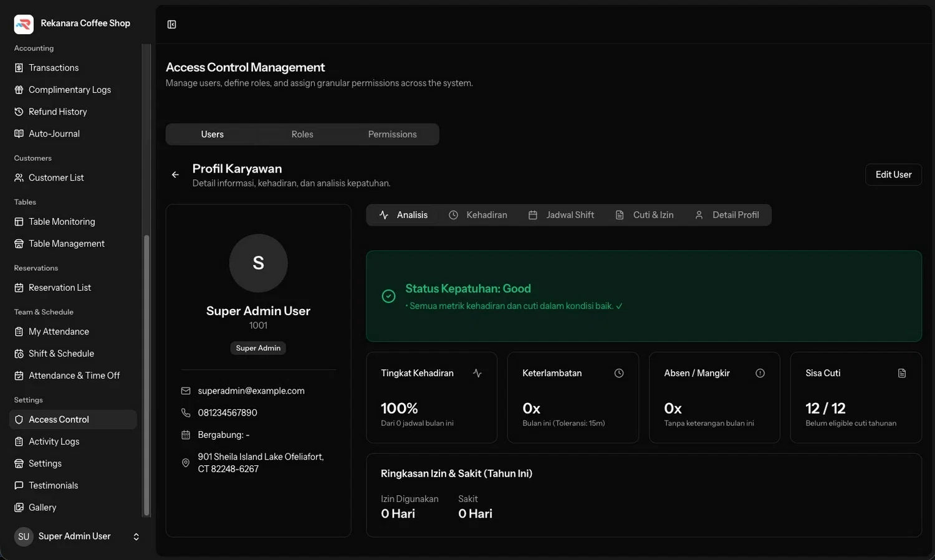Click the Table Monitoring grid icon
Image resolution: width=935 pixels, height=560 pixels.
point(19,222)
